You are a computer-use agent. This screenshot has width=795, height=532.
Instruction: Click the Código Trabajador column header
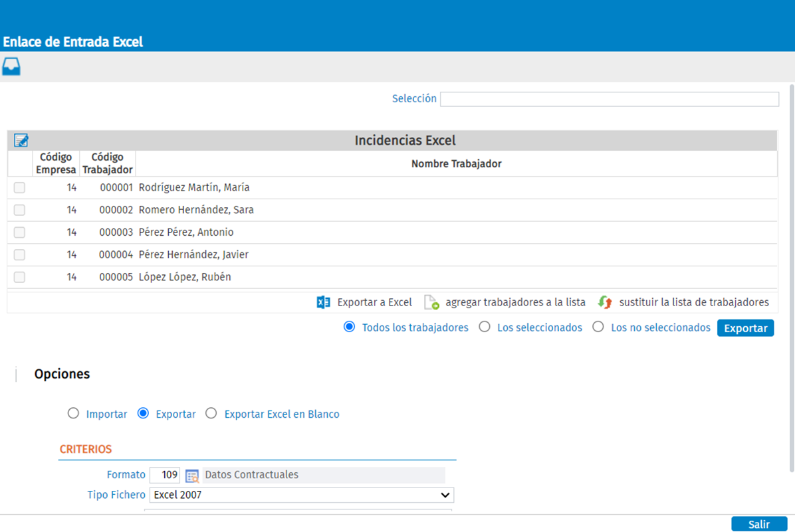point(108,163)
